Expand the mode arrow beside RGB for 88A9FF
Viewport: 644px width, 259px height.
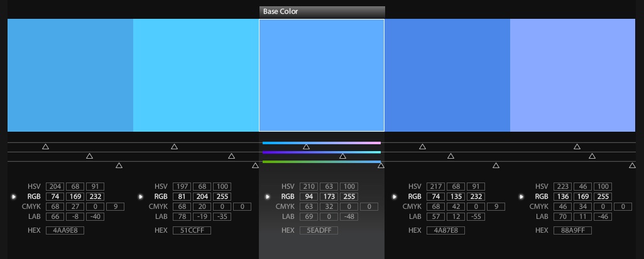(521, 197)
